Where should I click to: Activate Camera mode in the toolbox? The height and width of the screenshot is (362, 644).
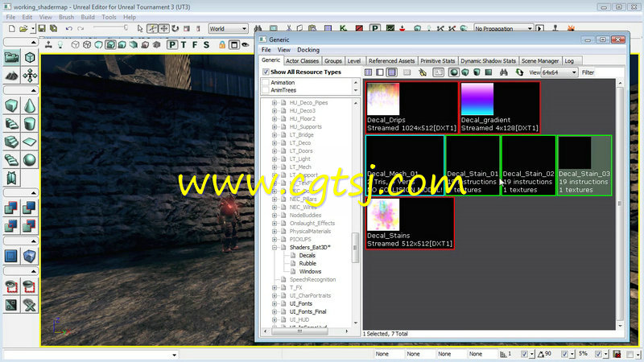coord(11,57)
